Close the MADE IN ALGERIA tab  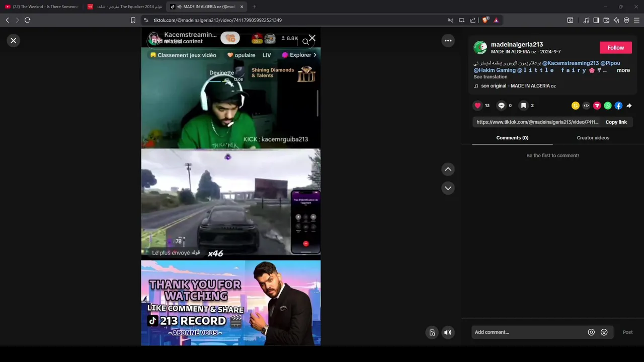point(242,7)
